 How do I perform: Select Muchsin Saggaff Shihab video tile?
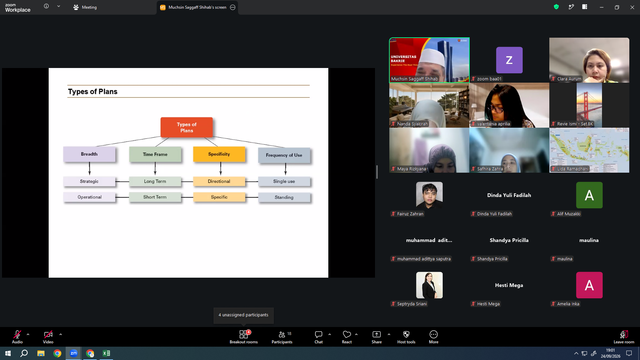click(x=429, y=60)
